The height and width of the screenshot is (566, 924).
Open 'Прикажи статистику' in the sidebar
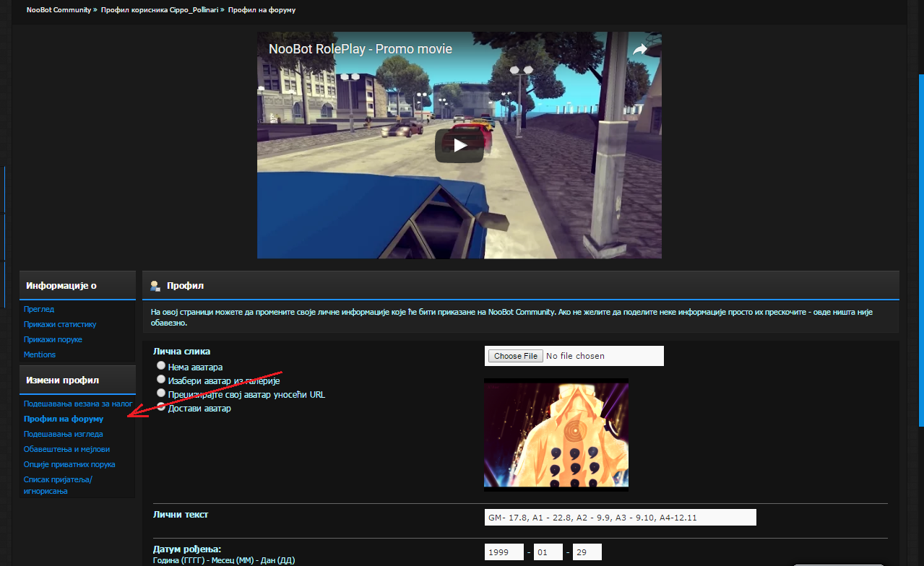click(60, 324)
